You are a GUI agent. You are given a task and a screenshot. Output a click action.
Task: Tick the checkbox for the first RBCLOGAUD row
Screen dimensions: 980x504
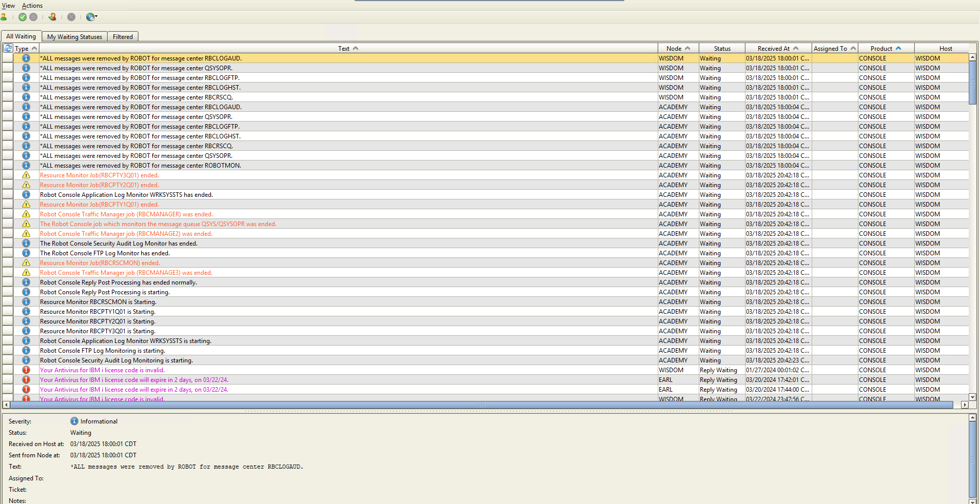[8, 58]
